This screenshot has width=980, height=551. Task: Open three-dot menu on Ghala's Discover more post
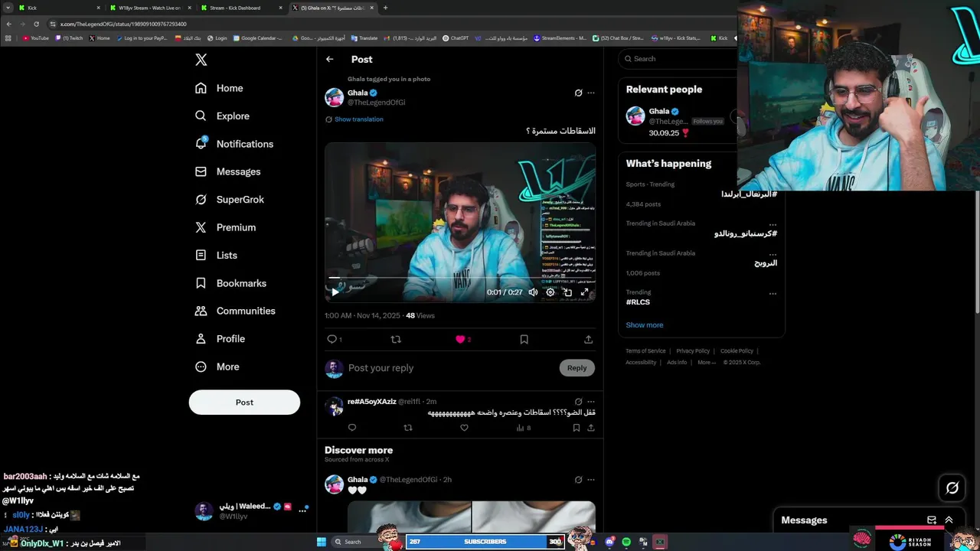tap(590, 480)
